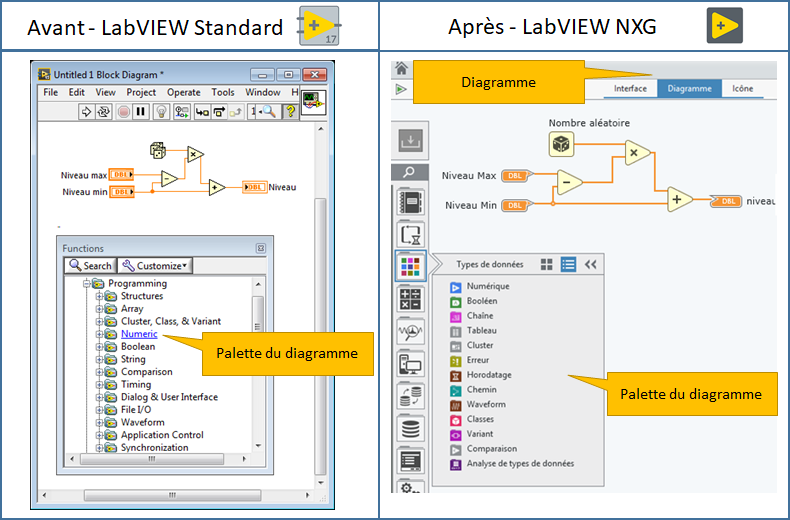Viewport: 790px width, 520px height.
Task: Click the Run arrow in LabVIEW Standard toolbar
Action: pos(86,111)
